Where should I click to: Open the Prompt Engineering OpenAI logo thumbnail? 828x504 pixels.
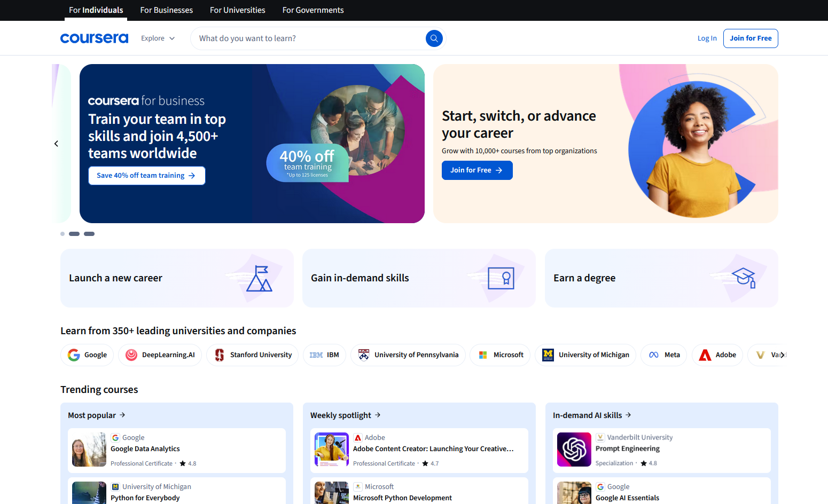574,450
